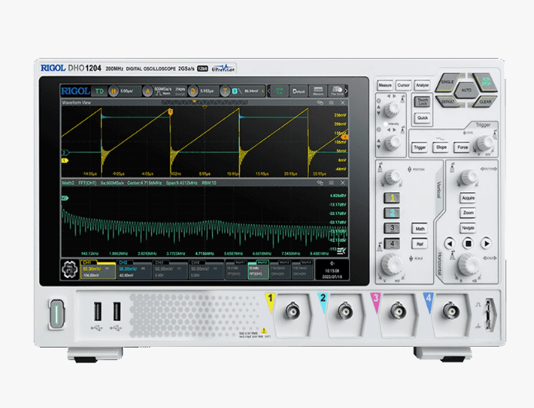Click the AUTO hexagonal key
The image size is (534, 408).
point(466,90)
